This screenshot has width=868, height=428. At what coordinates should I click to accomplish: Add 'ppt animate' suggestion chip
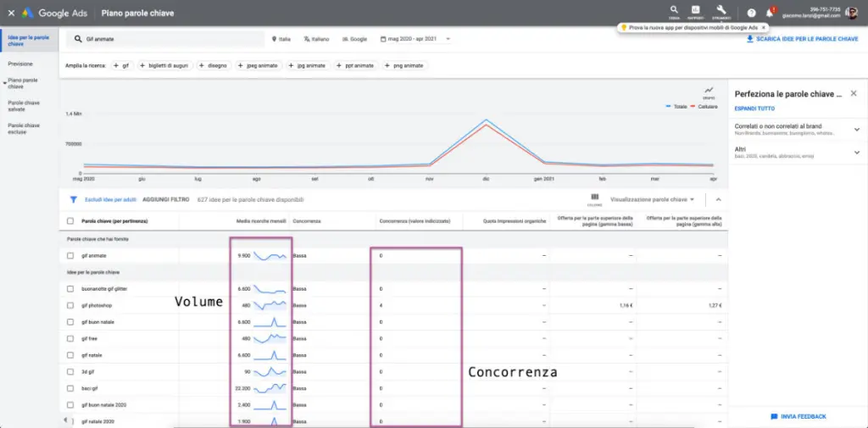coord(357,65)
